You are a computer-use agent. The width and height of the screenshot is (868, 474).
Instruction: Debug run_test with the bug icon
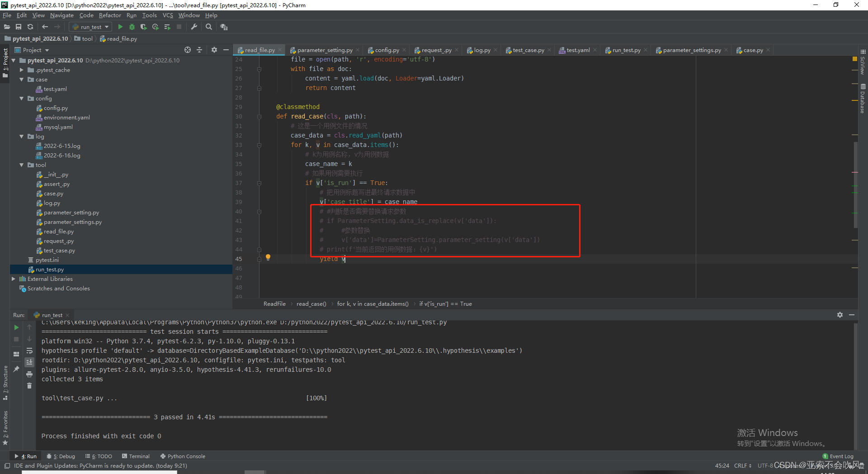132,27
